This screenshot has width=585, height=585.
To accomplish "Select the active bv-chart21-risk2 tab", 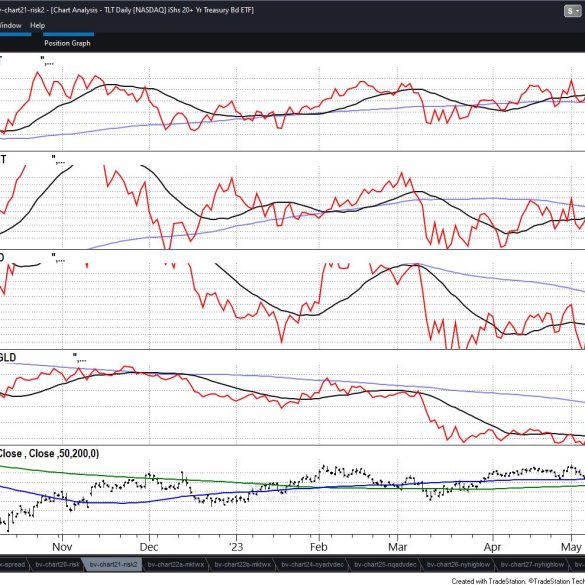I will pos(113,564).
